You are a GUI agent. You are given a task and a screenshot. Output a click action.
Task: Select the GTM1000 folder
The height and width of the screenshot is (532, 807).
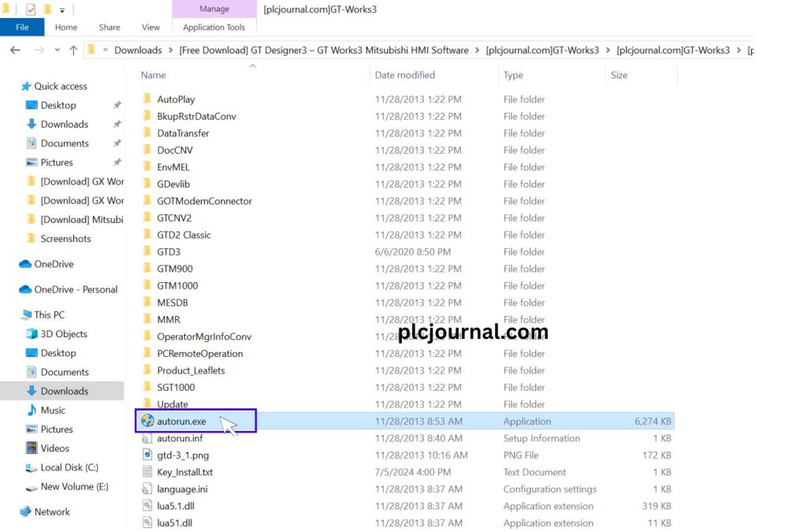[177, 285]
